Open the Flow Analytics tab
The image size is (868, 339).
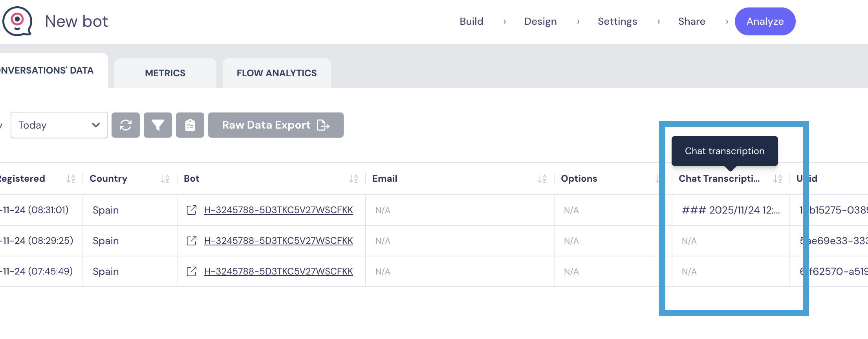point(277,73)
